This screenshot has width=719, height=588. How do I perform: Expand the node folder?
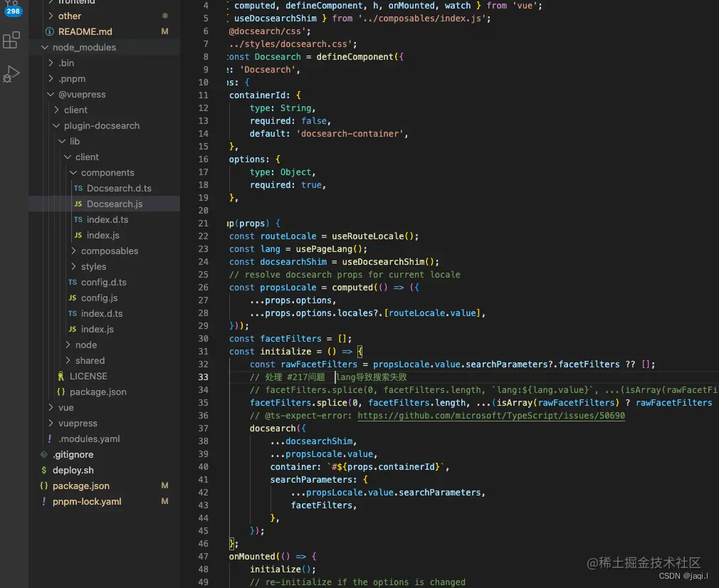68,345
